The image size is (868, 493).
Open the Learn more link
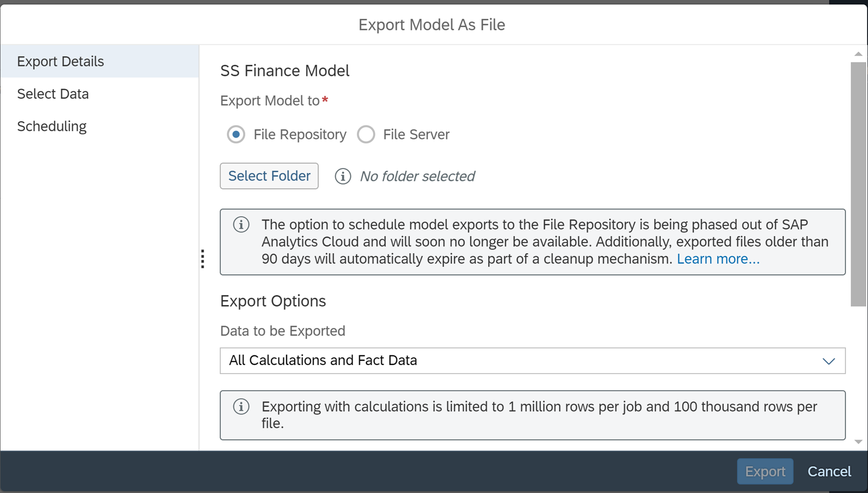click(718, 259)
